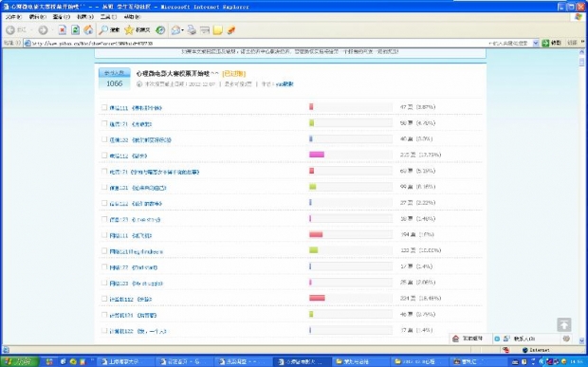
Task: Select the last visible poll option checkbox
Action: pos(104,331)
